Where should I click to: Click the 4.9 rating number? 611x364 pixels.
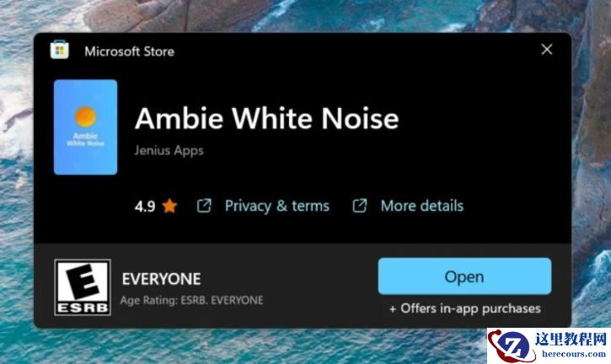click(145, 206)
